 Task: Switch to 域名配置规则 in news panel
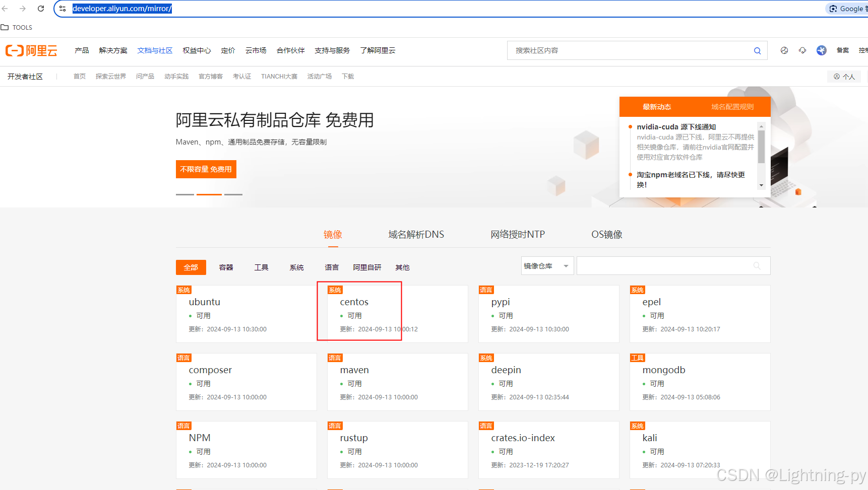click(732, 107)
